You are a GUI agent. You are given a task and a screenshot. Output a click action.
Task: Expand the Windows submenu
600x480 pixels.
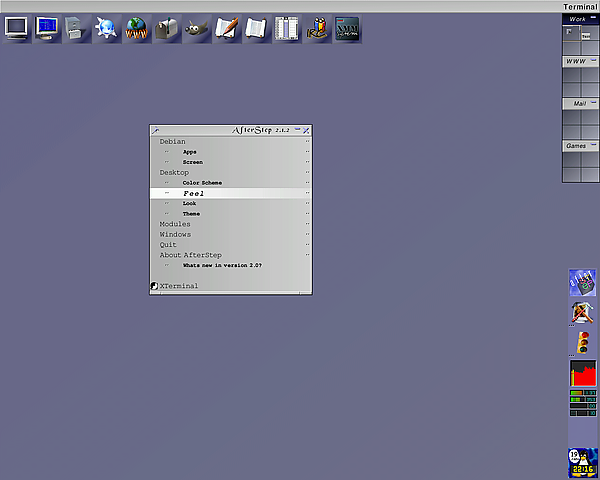coord(175,235)
